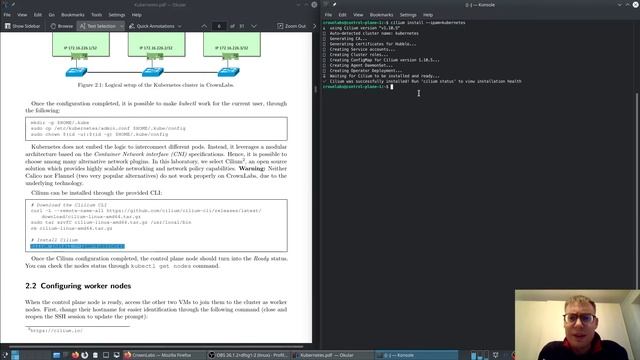Screen dimensions: 640x360
Task: Open Okular View menu
Action: [x=22, y=15]
